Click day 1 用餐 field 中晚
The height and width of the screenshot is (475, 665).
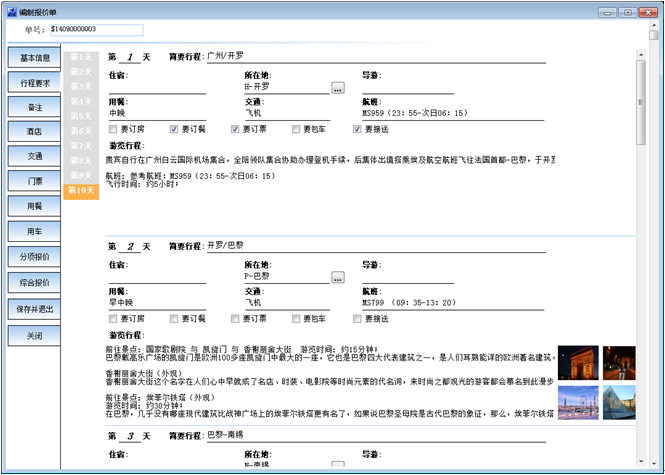pos(157,114)
